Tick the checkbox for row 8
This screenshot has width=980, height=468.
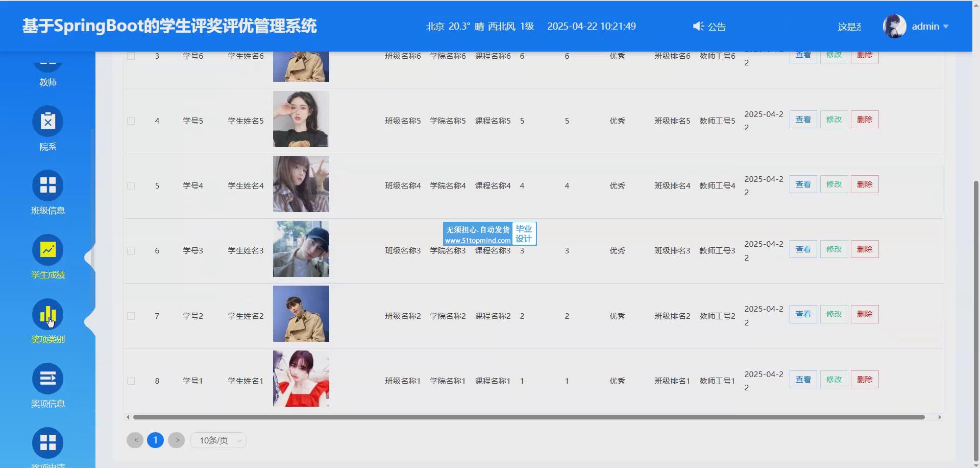point(131,381)
